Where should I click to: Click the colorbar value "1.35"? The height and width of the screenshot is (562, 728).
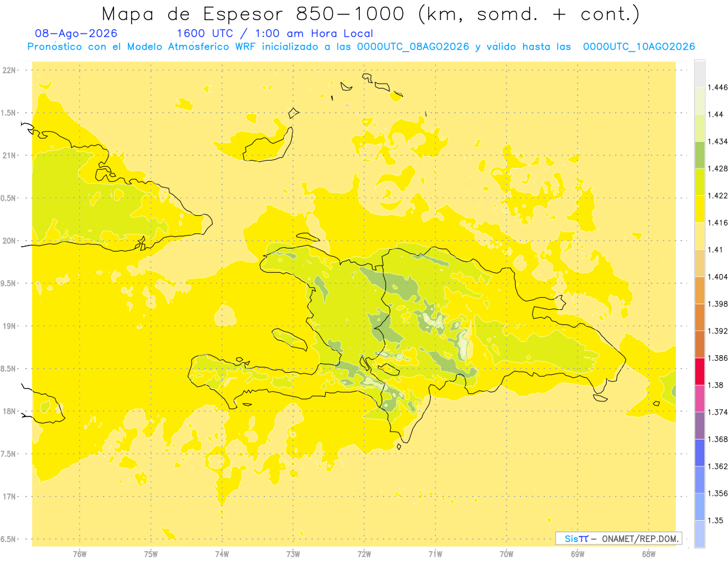pyautogui.click(x=715, y=520)
